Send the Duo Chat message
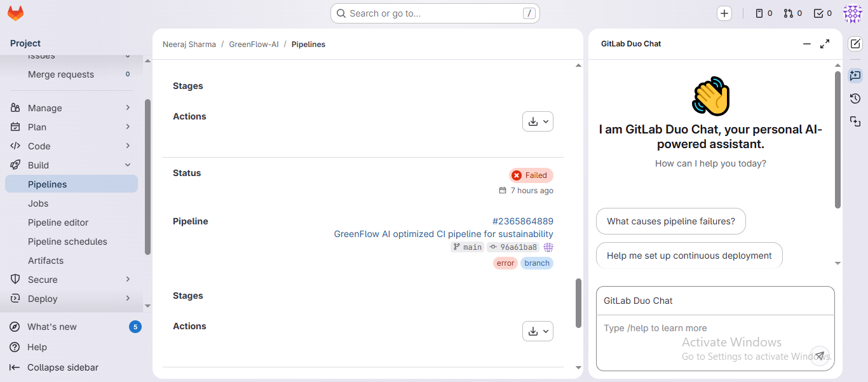The image size is (868, 382). point(820,355)
